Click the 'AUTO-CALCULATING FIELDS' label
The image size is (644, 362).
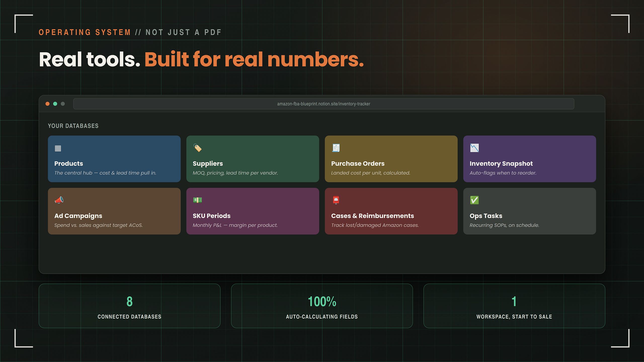322,317
